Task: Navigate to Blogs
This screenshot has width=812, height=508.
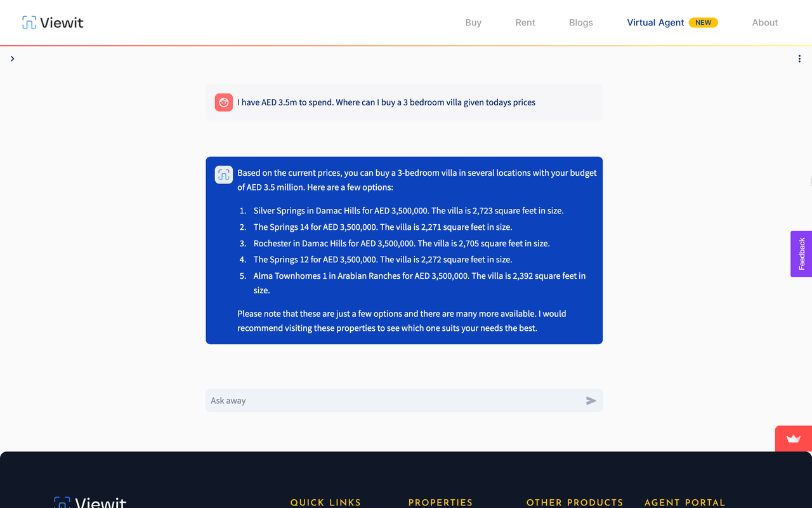Action: pyautogui.click(x=580, y=23)
